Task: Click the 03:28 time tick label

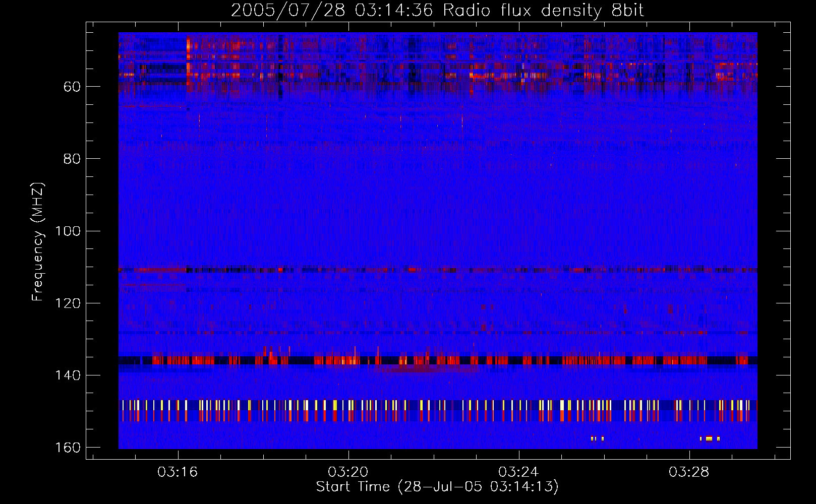Action: click(x=689, y=472)
